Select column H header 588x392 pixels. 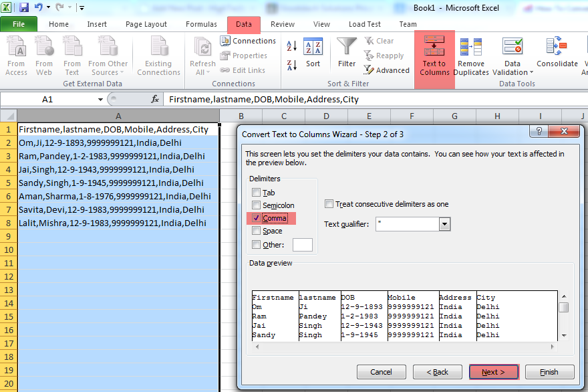497,116
